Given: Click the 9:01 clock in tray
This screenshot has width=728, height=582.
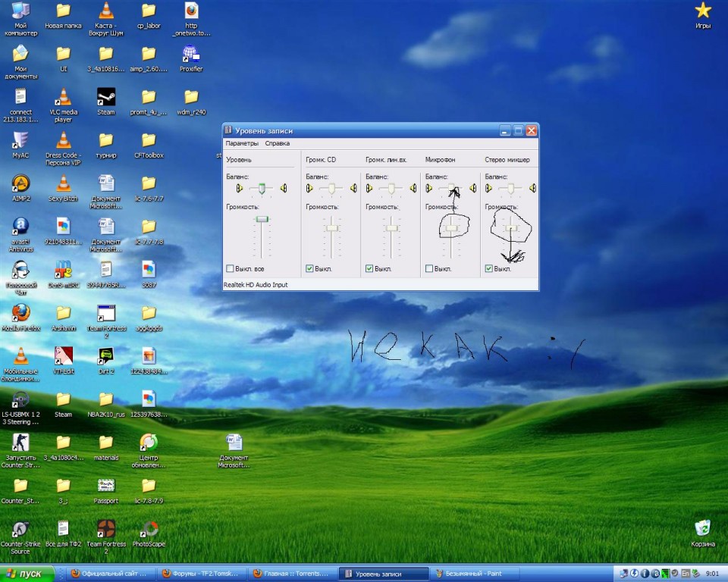Looking at the screenshot, I should point(712,574).
